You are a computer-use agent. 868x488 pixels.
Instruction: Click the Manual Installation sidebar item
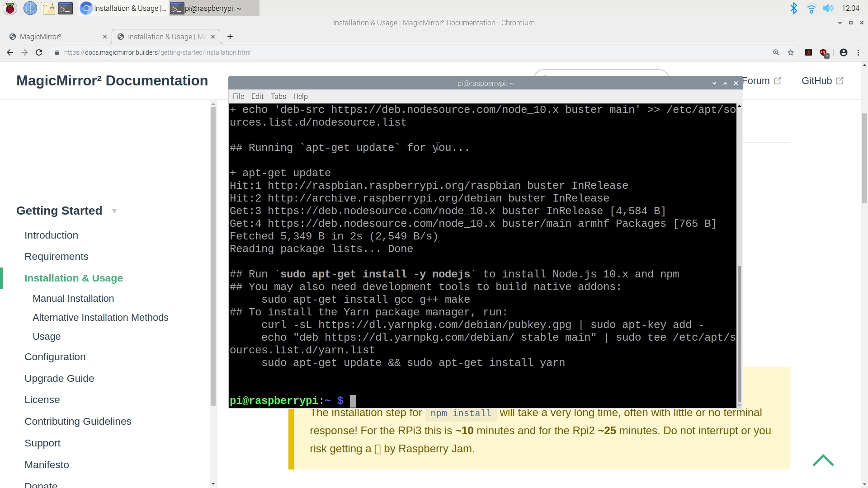(x=73, y=299)
